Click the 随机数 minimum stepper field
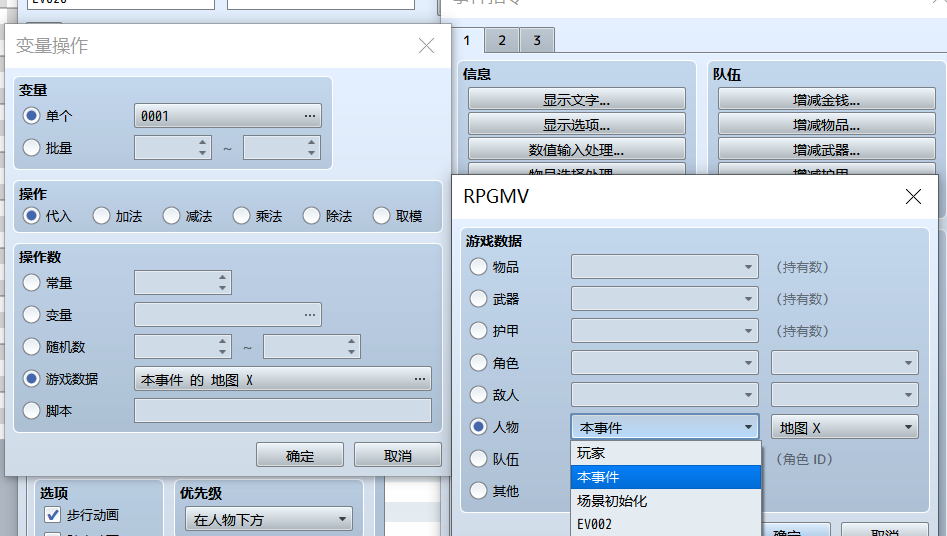 coord(183,347)
